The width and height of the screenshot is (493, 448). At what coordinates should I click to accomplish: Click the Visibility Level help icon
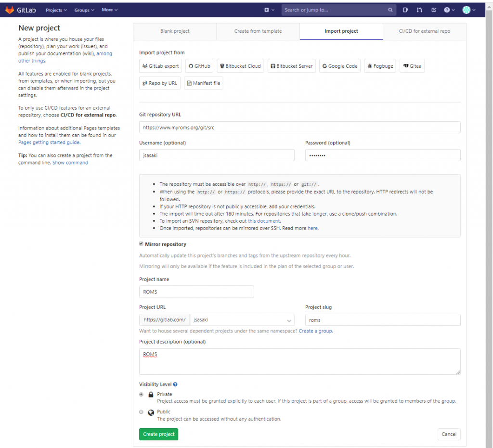pos(175,384)
